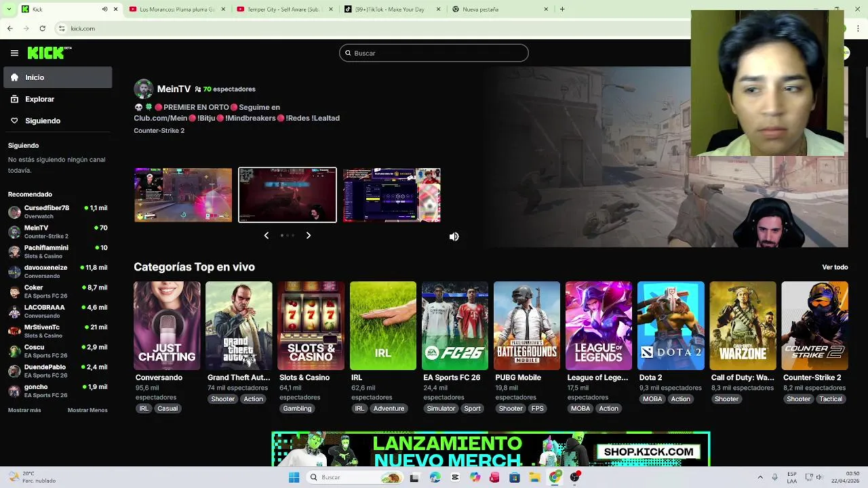Toggle featured stream volume

[x=454, y=237]
